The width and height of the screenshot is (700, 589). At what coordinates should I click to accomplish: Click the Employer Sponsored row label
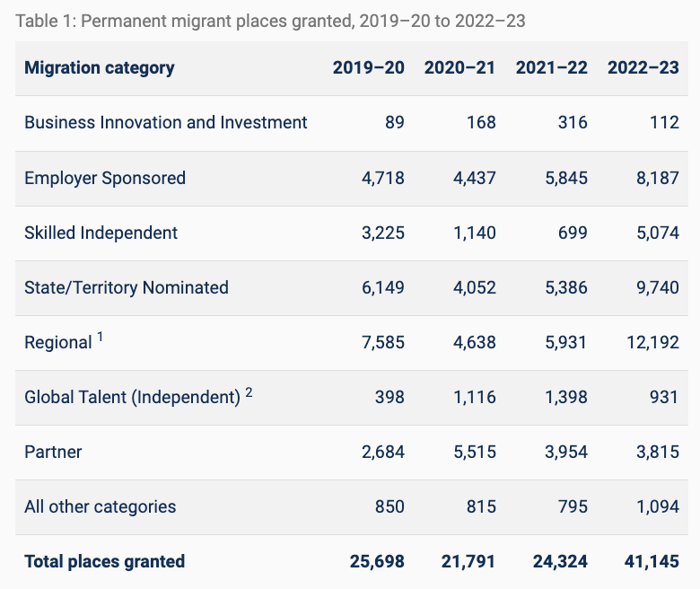point(105,178)
